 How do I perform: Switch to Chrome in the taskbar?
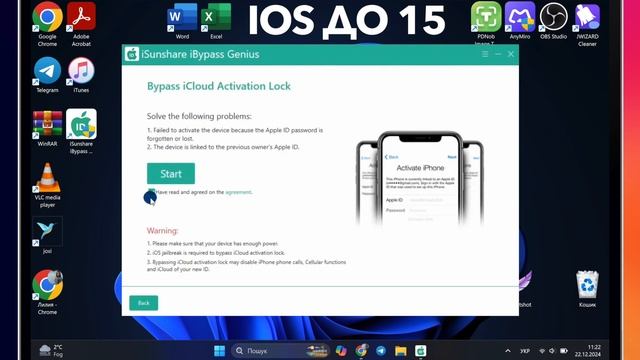(x=361, y=351)
